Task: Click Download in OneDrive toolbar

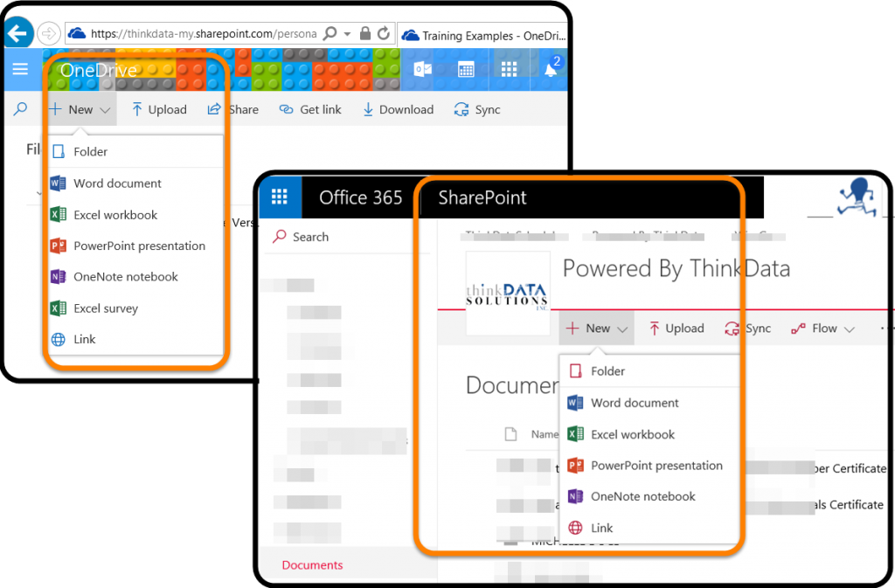Action: tap(399, 109)
